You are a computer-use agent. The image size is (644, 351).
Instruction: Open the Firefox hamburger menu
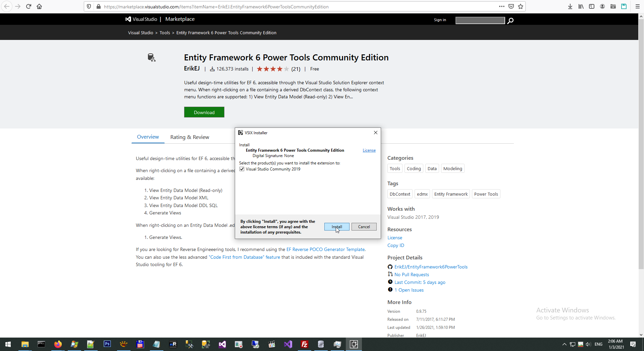tap(637, 6)
